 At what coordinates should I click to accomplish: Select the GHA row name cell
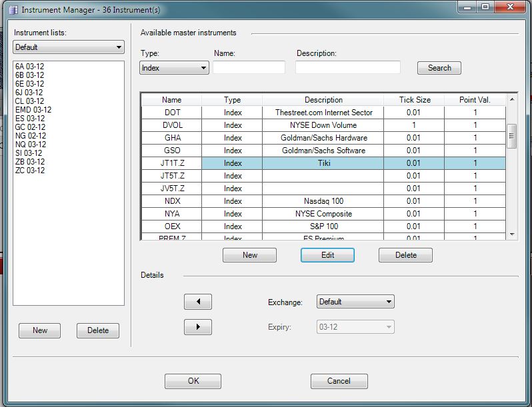172,138
